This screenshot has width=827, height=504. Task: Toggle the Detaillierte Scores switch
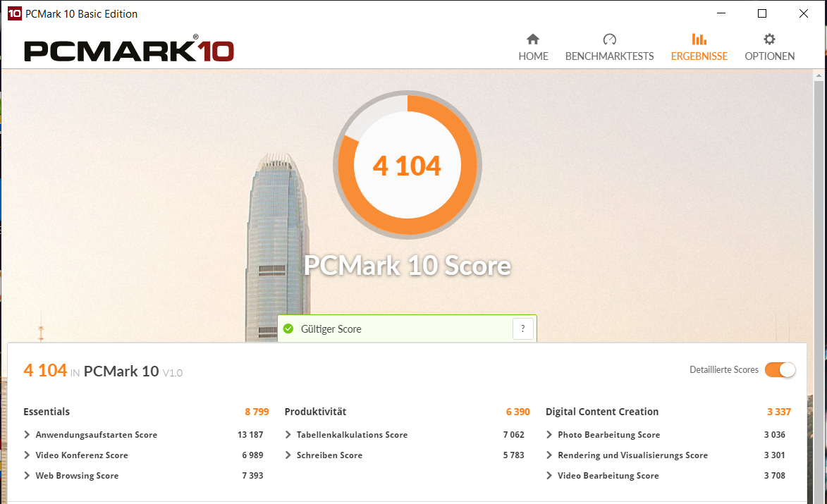click(x=780, y=370)
